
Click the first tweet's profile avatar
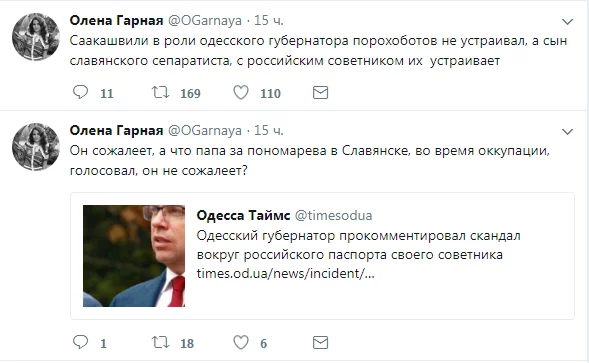(36, 37)
